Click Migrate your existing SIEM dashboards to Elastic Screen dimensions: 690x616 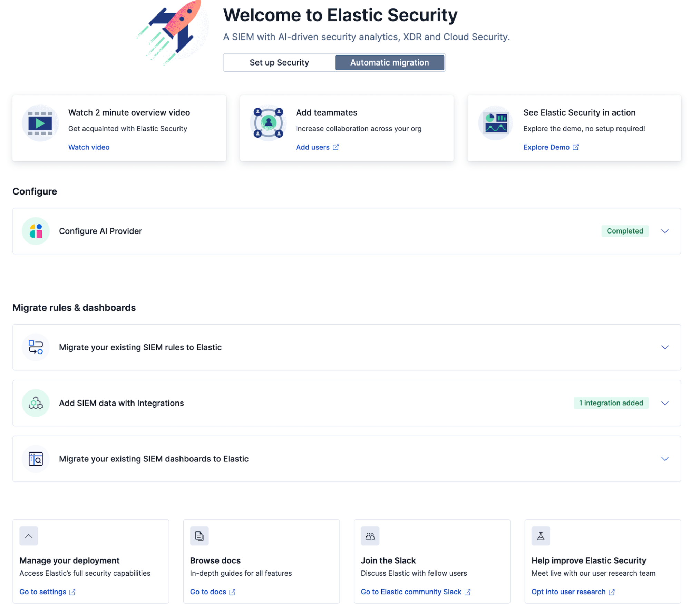[x=154, y=459]
